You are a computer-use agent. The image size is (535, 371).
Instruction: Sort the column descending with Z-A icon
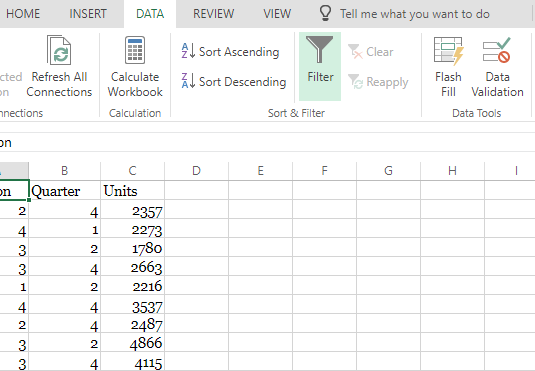(188, 81)
